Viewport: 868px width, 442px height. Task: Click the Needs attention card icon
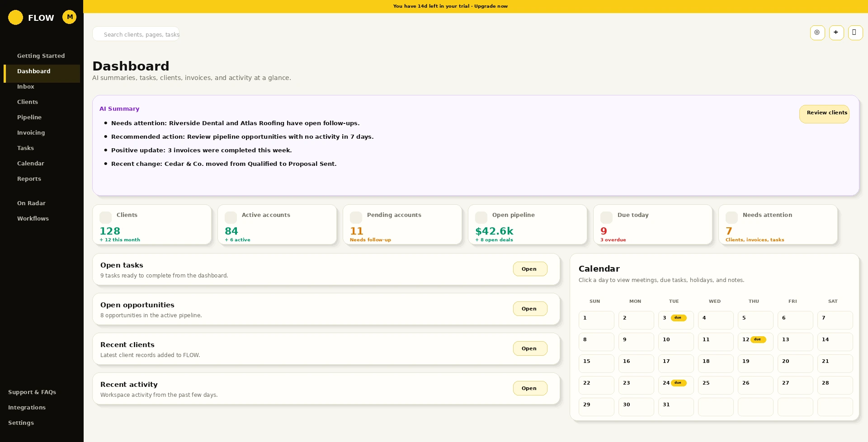click(731, 217)
